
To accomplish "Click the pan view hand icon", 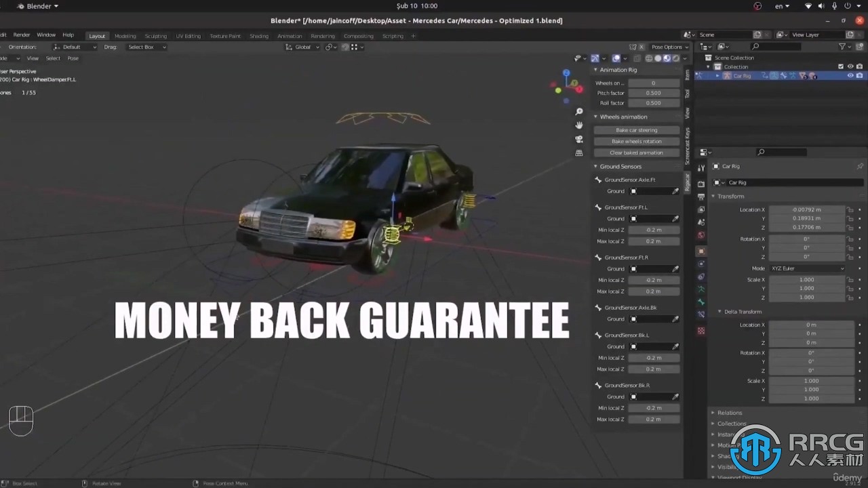I will [578, 125].
